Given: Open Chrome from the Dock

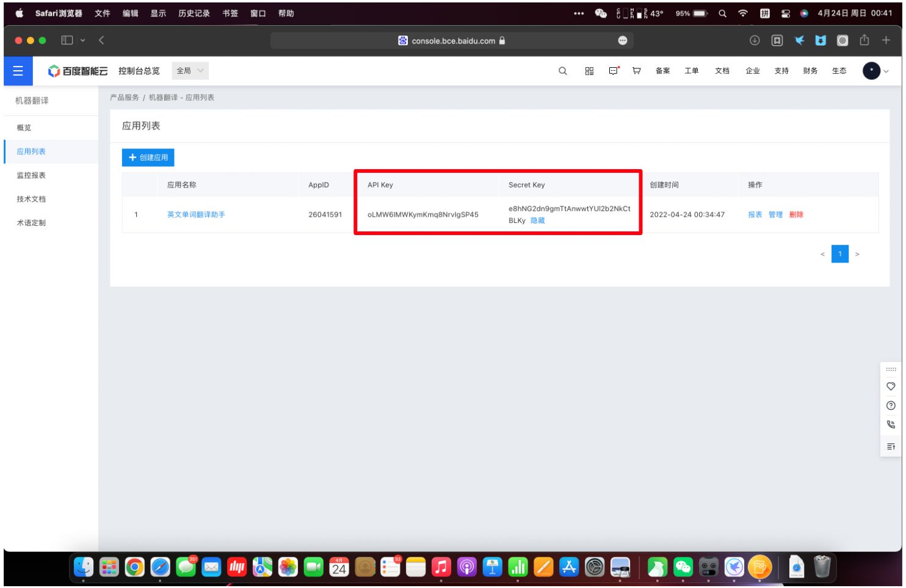Looking at the screenshot, I should click(x=134, y=568).
